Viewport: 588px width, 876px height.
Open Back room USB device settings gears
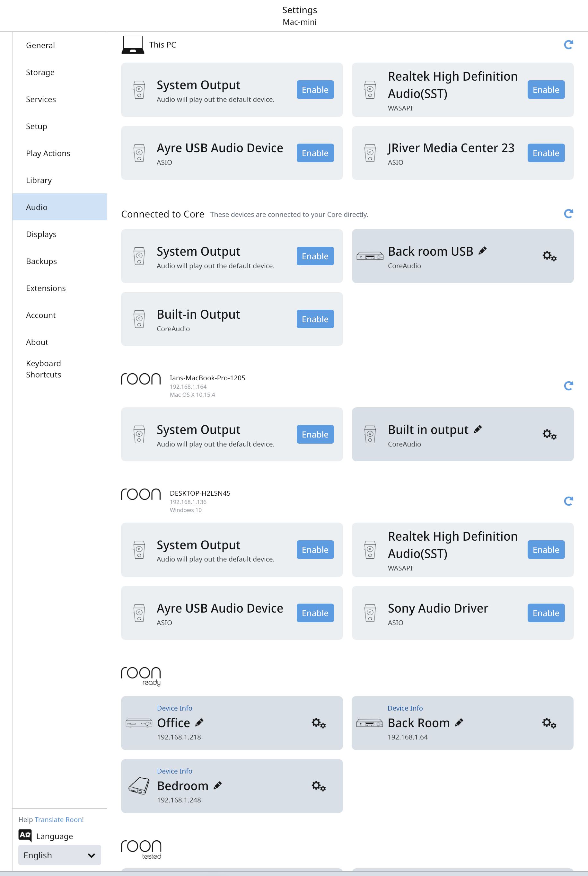(549, 256)
